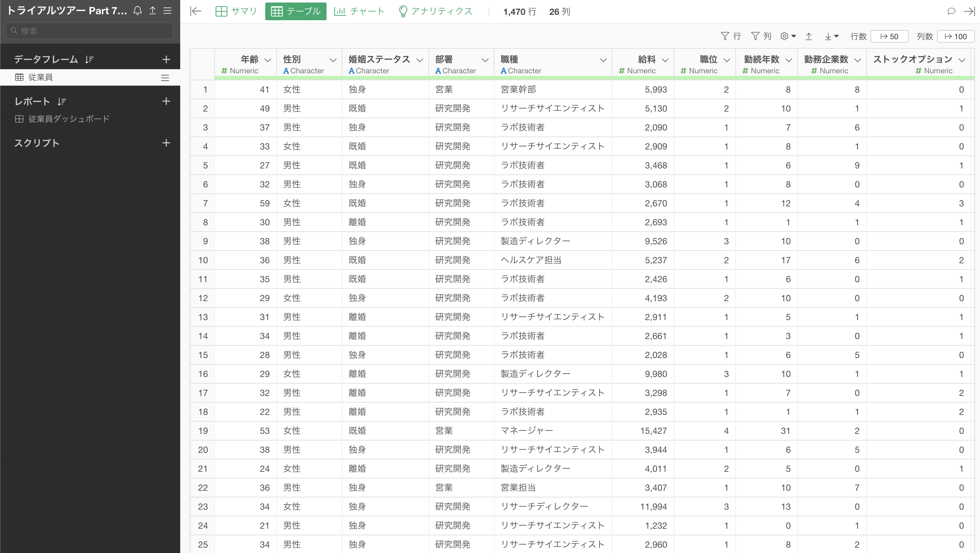Click the データフレーム section header
This screenshot has width=980, height=553.
click(x=46, y=59)
